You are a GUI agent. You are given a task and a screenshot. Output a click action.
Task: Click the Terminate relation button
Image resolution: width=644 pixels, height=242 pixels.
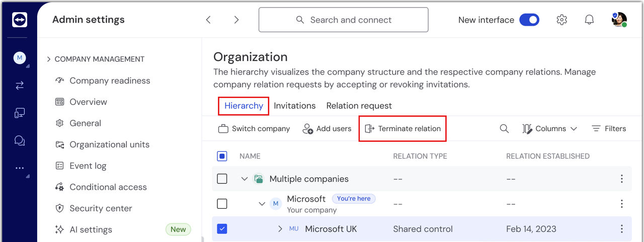click(x=403, y=129)
